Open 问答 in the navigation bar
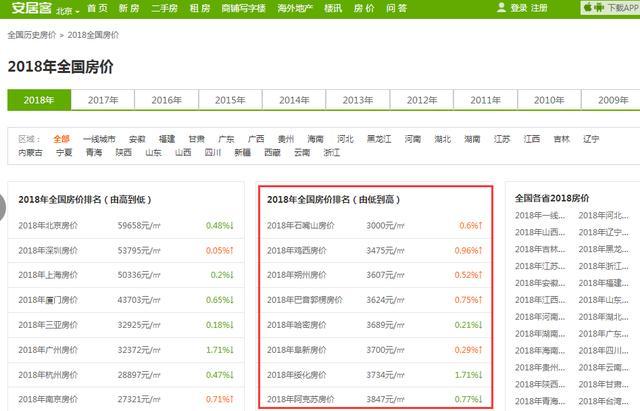Viewport: 640px width, 411px height. coord(397,8)
